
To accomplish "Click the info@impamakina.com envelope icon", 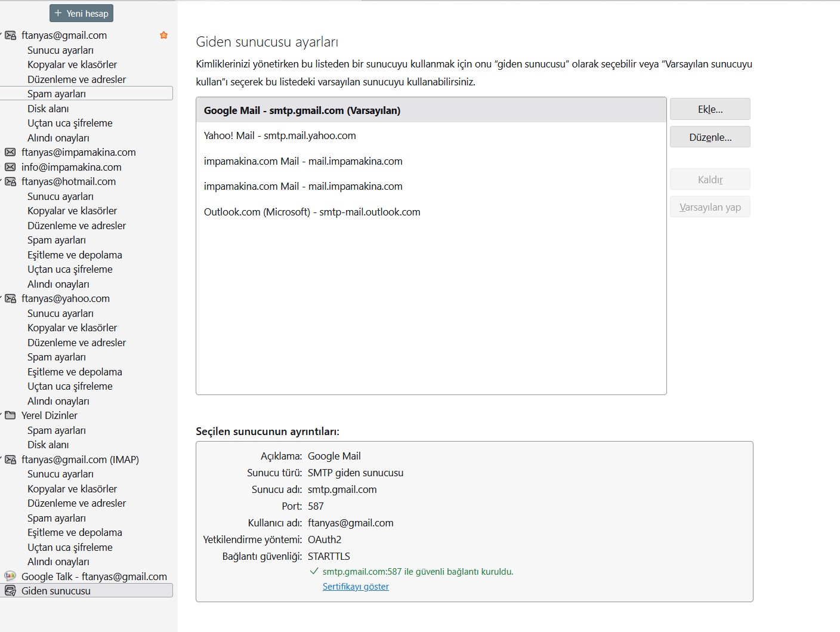I will click(x=10, y=167).
